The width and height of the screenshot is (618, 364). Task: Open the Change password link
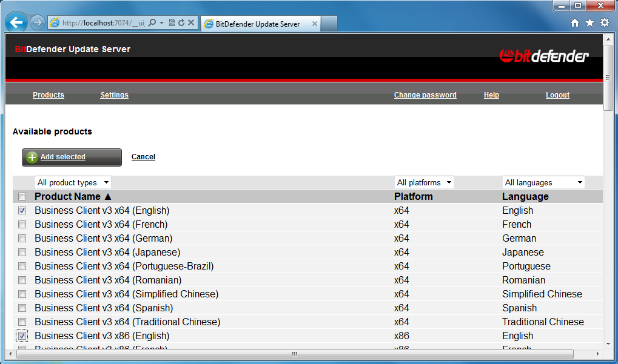pyautogui.click(x=425, y=95)
